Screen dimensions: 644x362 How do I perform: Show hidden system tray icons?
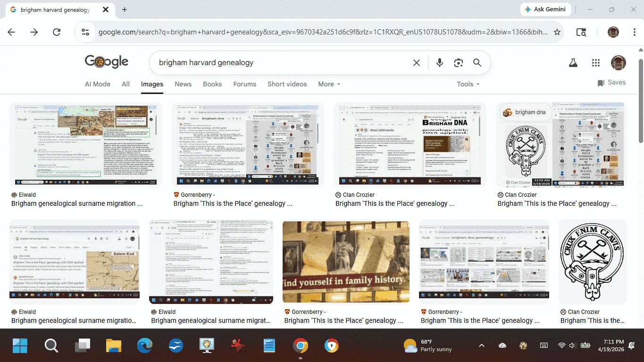[x=481, y=345]
